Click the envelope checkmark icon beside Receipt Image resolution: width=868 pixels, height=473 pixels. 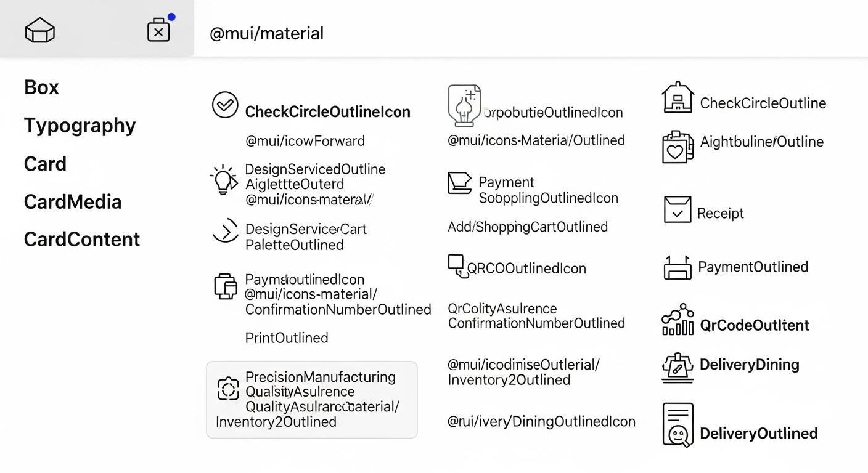678,209
